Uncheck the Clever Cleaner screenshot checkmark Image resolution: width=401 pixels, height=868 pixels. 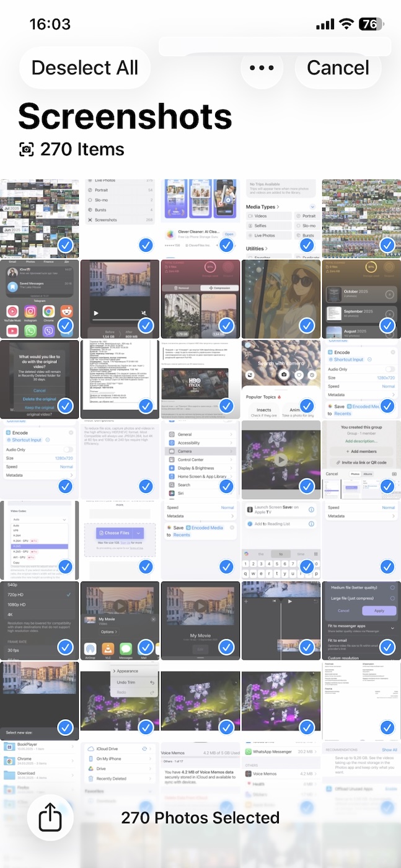click(226, 246)
